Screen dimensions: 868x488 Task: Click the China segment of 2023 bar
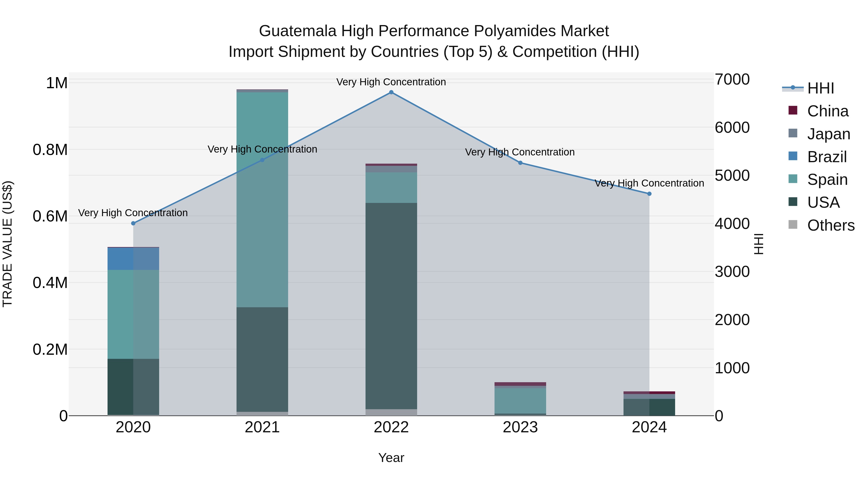[x=520, y=384]
